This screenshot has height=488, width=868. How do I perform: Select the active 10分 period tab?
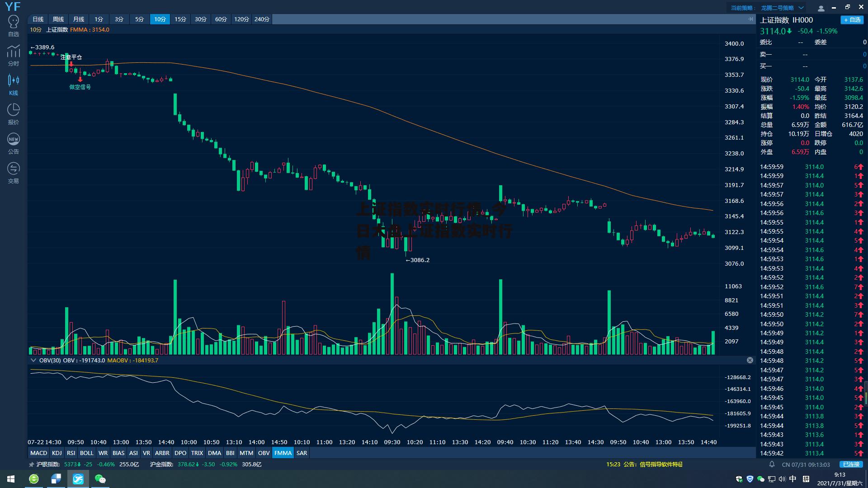pyautogui.click(x=160, y=19)
